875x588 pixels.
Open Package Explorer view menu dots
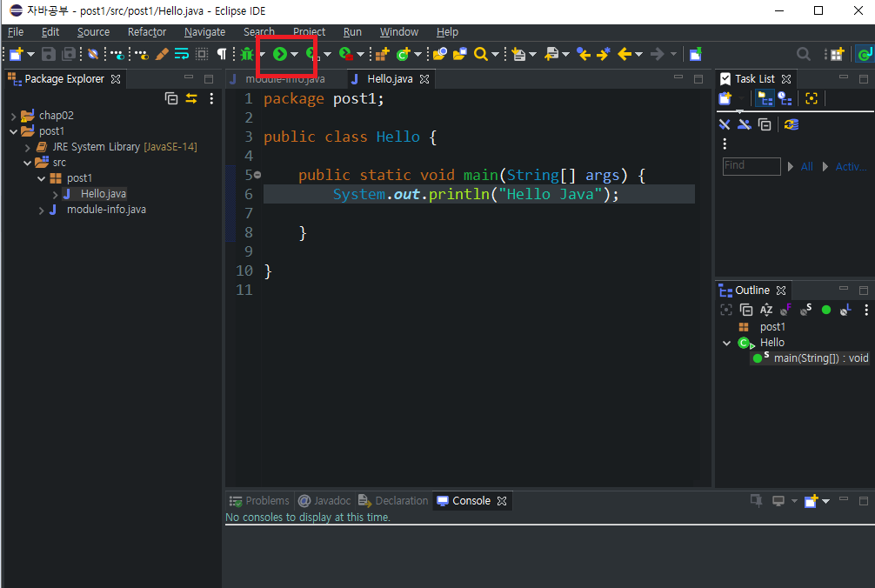[211, 99]
